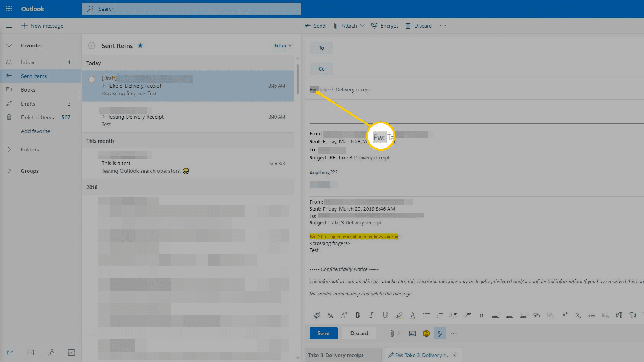Select all messages with circle checkbox

pyautogui.click(x=92, y=45)
